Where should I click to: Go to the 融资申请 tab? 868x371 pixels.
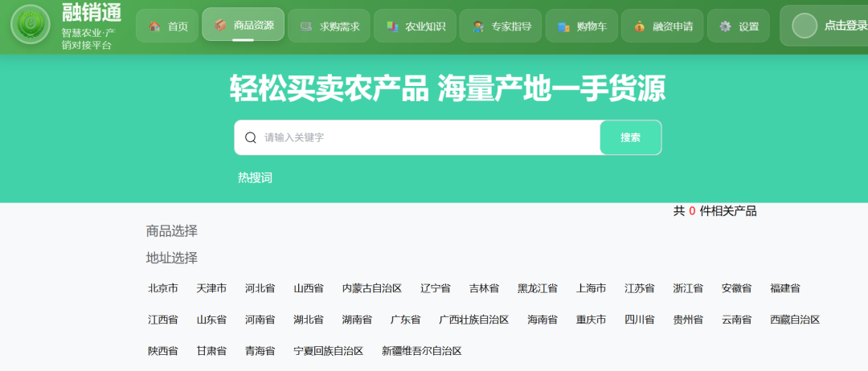tap(662, 26)
